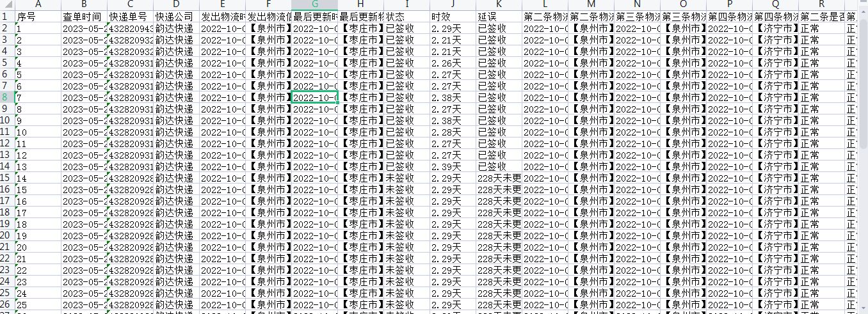Click 228天未更 delay cell in row 16
The height and width of the screenshot is (314, 868).
pyautogui.click(x=499, y=189)
